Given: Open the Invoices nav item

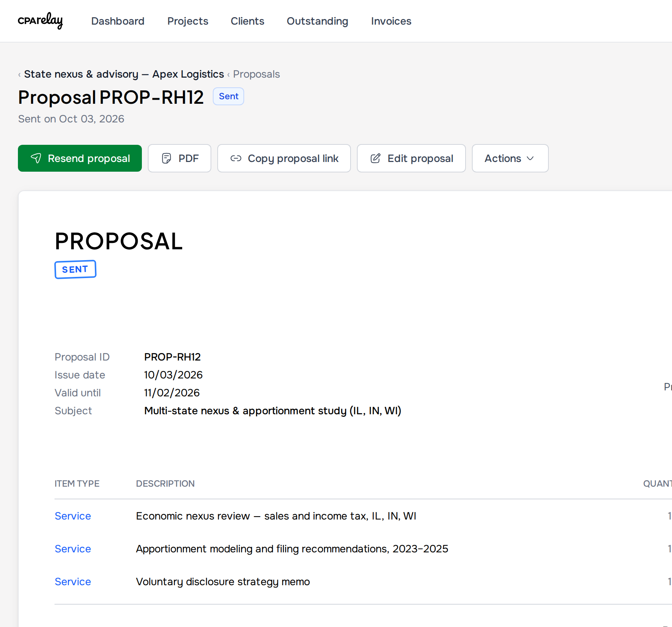Looking at the screenshot, I should [391, 21].
